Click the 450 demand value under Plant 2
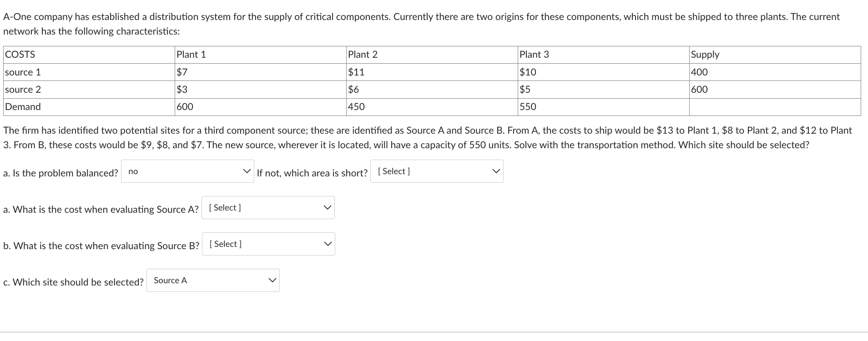Screen dimensions: 868x341 pyautogui.click(x=355, y=106)
